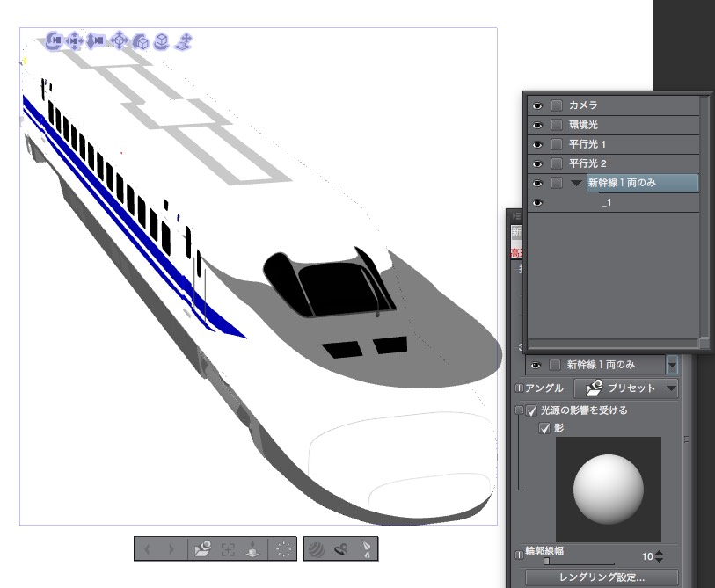Open レンダリング設定... button
Screen dimensions: 715x588
pos(602,577)
